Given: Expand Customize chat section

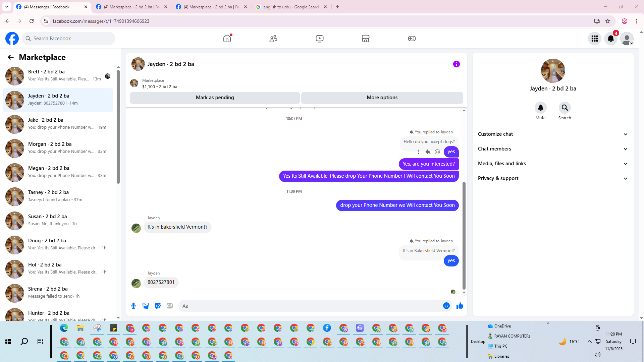Looking at the screenshot, I should pyautogui.click(x=552, y=134).
